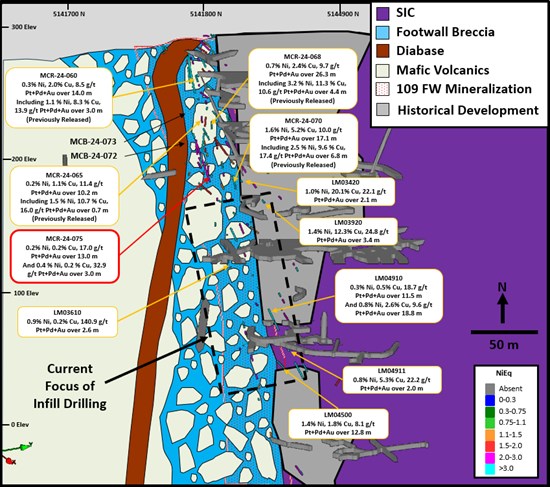Click the Historical Development gray swatch
This screenshot has width=550, height=487.
(x=383, y=109)
